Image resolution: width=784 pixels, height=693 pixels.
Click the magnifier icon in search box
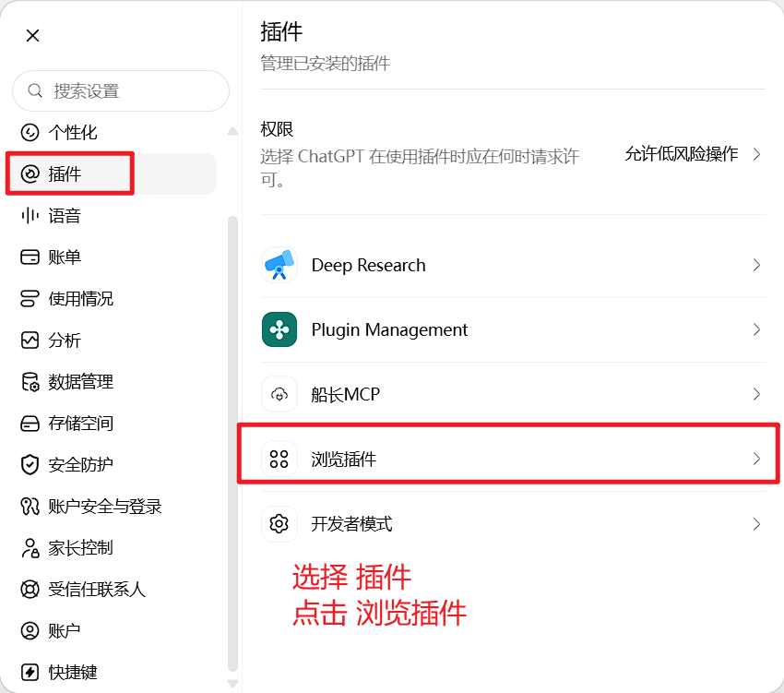34,91
